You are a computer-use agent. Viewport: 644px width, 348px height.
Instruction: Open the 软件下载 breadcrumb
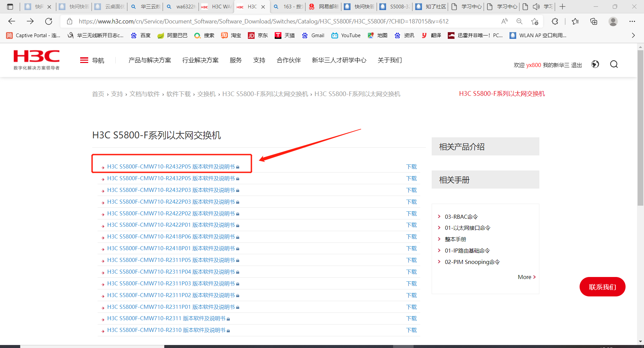tap(178, 94)
